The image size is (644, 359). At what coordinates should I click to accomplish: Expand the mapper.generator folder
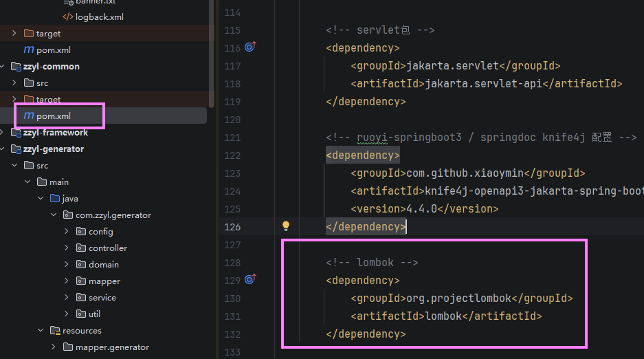pos(54,347)
